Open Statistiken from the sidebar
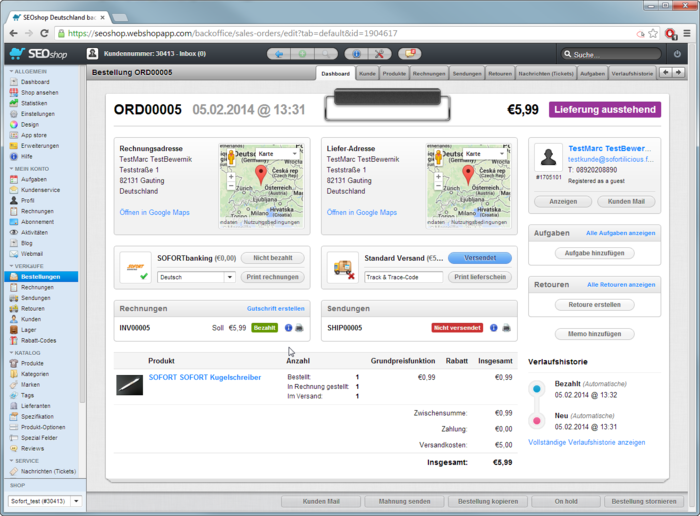This screenshot has width=700, height=516. pyautogui.click(x=34, y=103)
